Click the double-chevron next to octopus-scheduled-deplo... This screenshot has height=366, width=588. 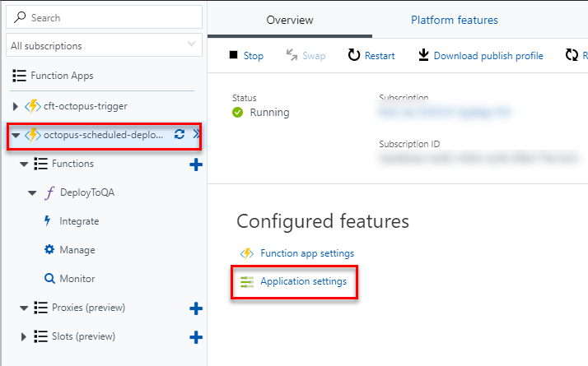[x=197, y=134]
